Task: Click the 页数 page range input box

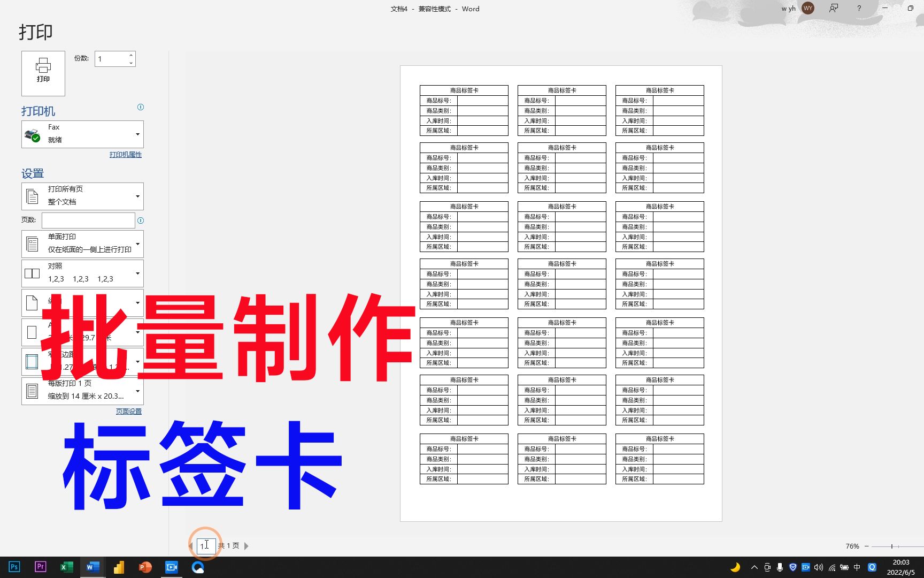Action: [88, 220]
